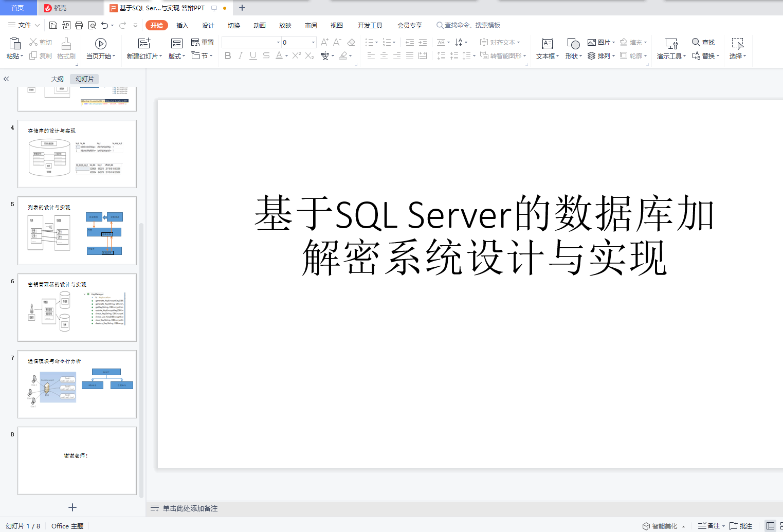Screen dimensions: 783x532
Task: Click the Find (查找) tool
Action: point(703,42)
